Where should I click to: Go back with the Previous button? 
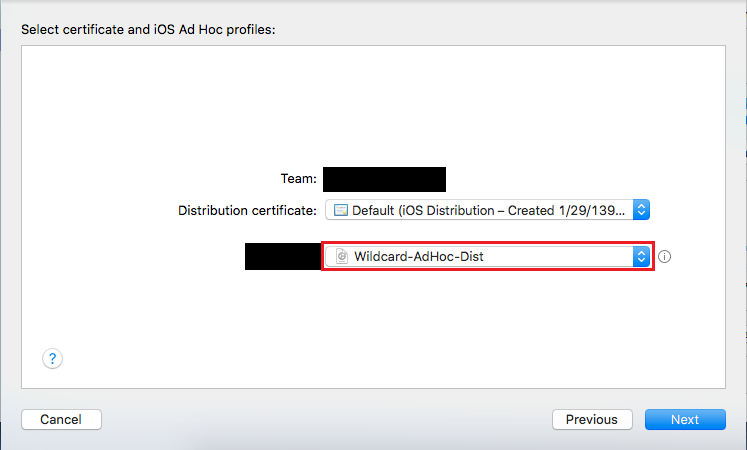coord(592,420)
